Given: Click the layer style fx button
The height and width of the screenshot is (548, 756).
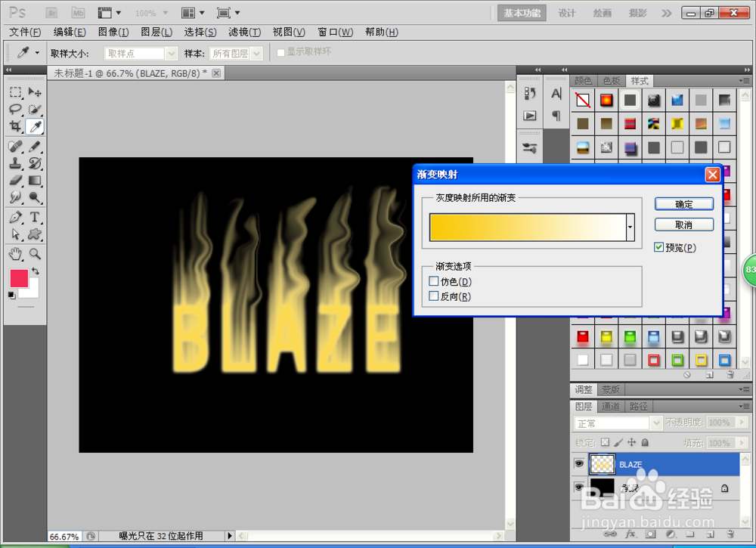Looking at the screenshot, I should 631,534.
